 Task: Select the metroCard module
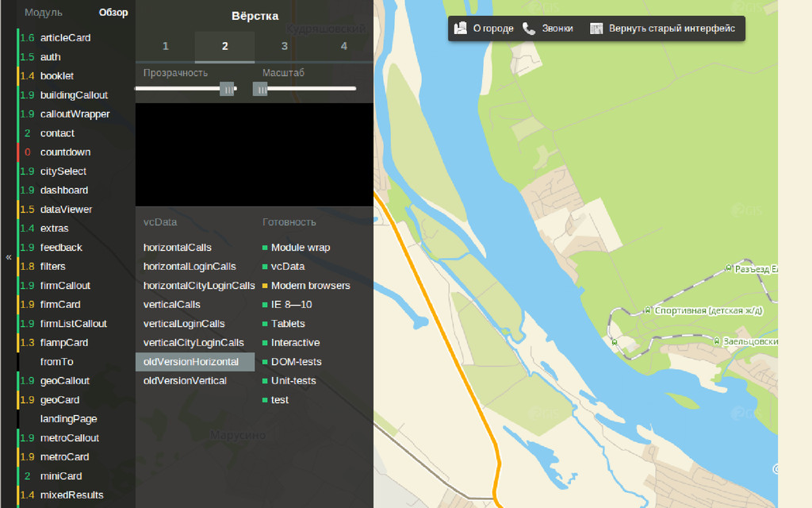65,457
